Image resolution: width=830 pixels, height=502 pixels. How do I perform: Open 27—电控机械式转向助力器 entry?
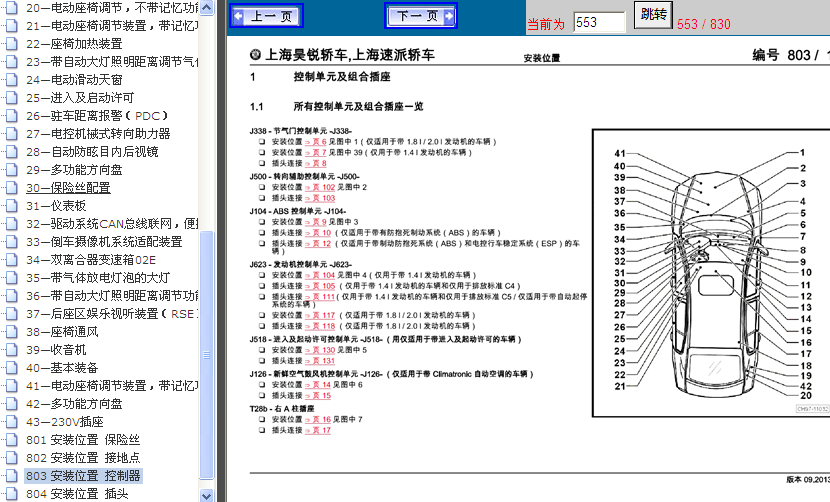point(98,134)
